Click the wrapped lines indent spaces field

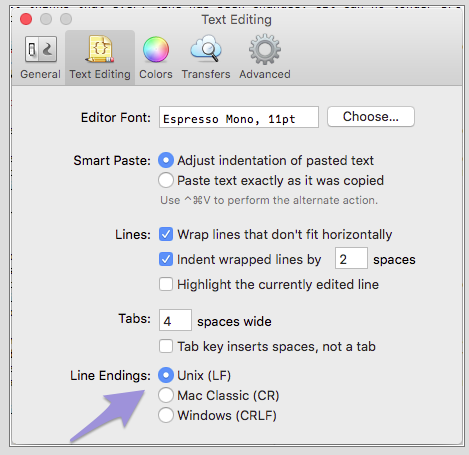[x=351, y=258]
